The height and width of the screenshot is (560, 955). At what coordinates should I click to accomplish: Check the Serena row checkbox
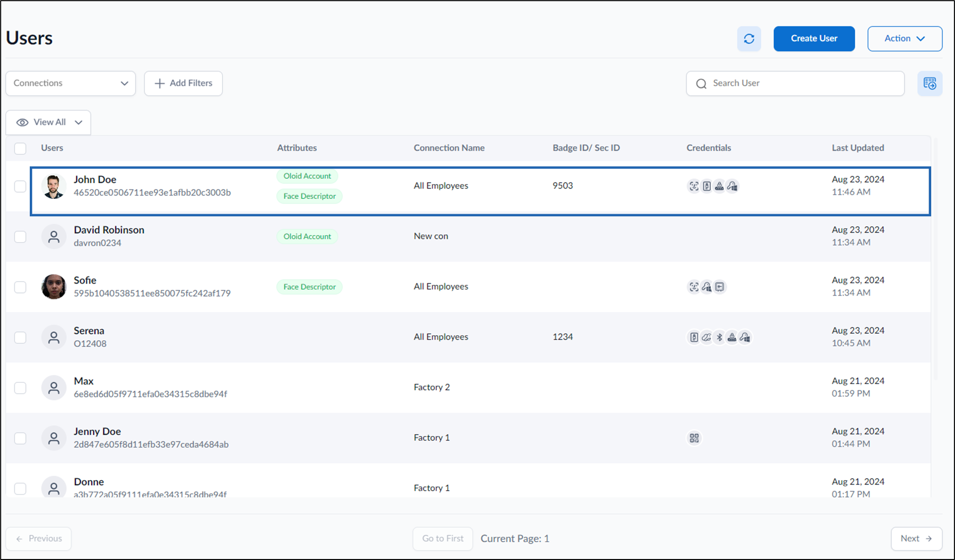20,337
